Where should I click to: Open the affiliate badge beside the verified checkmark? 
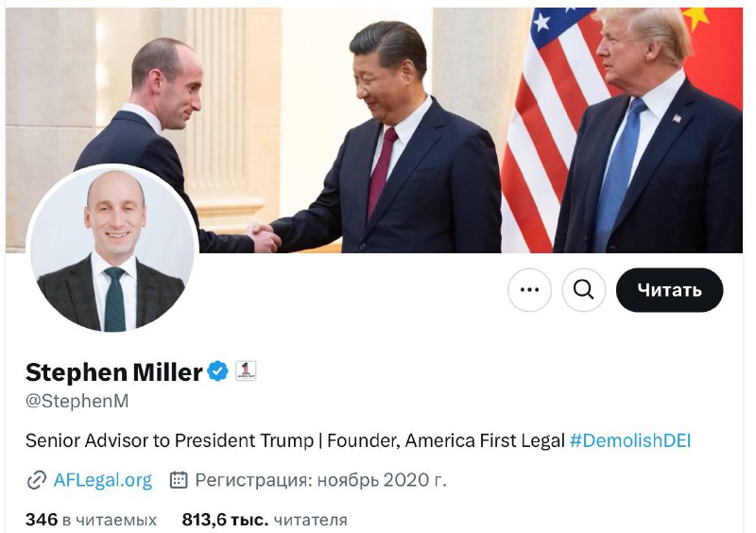pyautogui.click(x=246, y=371)
